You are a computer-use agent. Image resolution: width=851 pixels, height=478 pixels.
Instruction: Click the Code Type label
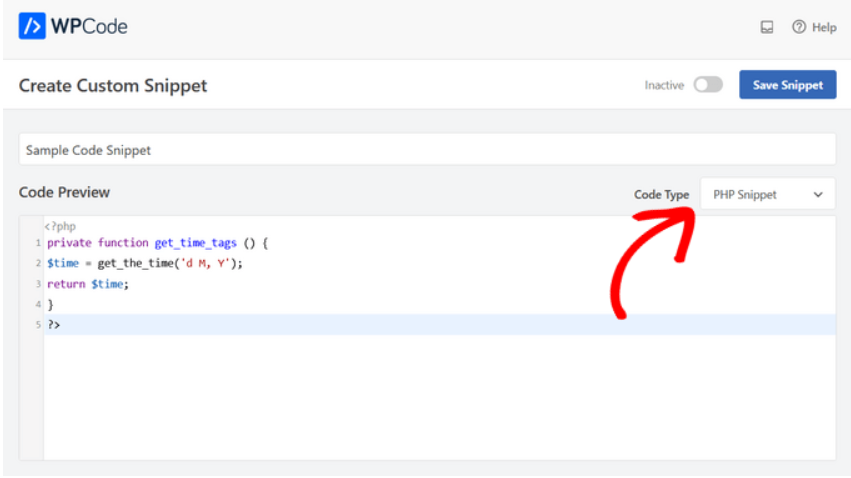[661, 194]
